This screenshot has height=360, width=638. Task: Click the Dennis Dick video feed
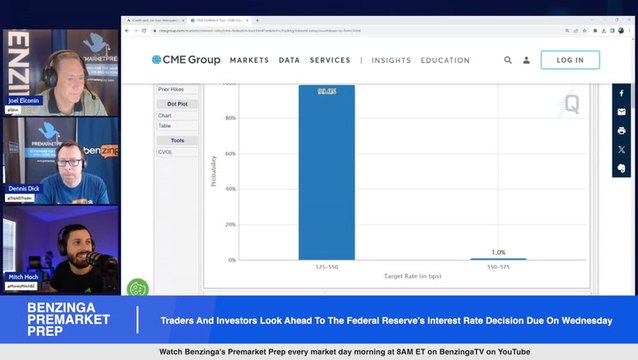pyautogui.click(x=61, y=161)
